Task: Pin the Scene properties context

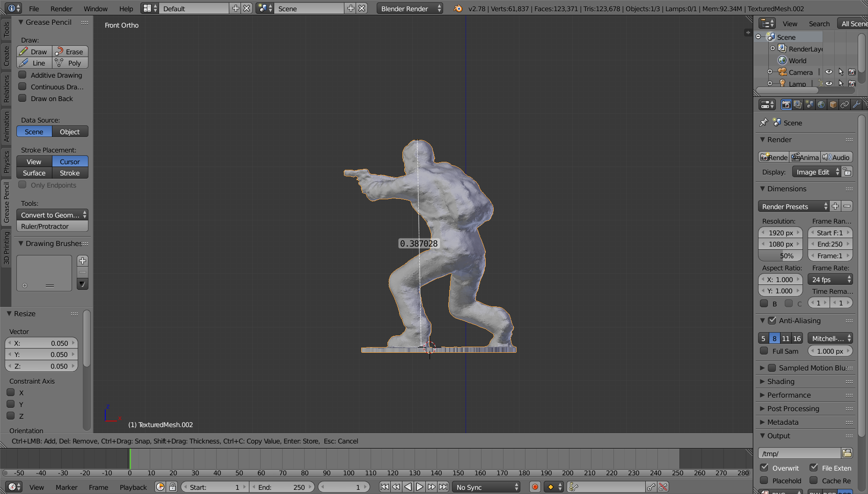Action: click(764, 123)
